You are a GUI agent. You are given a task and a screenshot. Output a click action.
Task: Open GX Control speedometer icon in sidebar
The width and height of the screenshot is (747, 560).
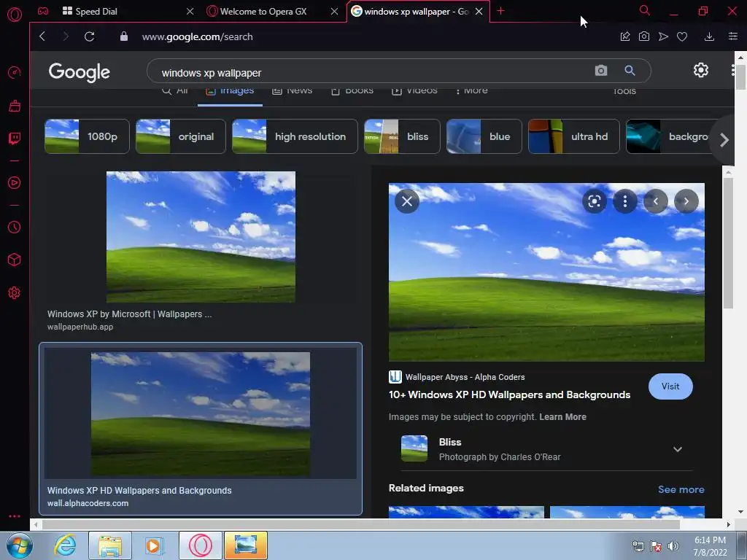[15, 72]
